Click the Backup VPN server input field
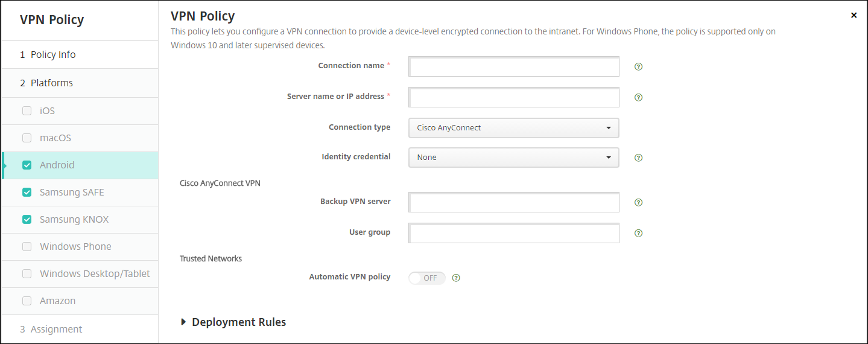The width and height of the screenshot is (868, 344). coord(514,203)
